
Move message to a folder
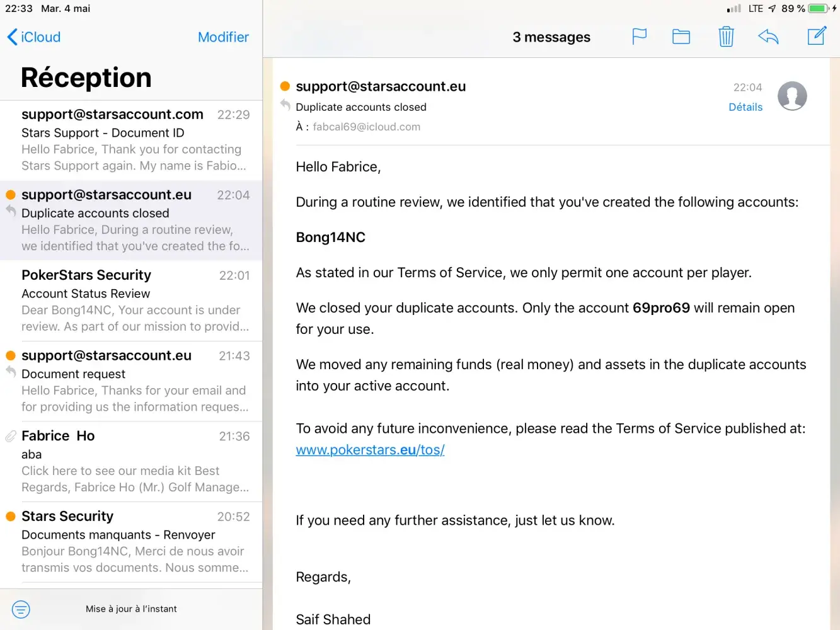(681, 37)
